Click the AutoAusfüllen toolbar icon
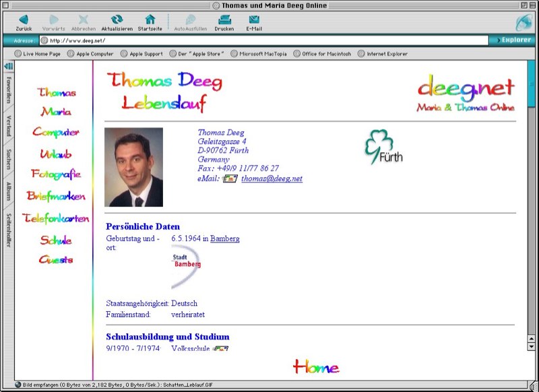 click(x=191, y=20)
